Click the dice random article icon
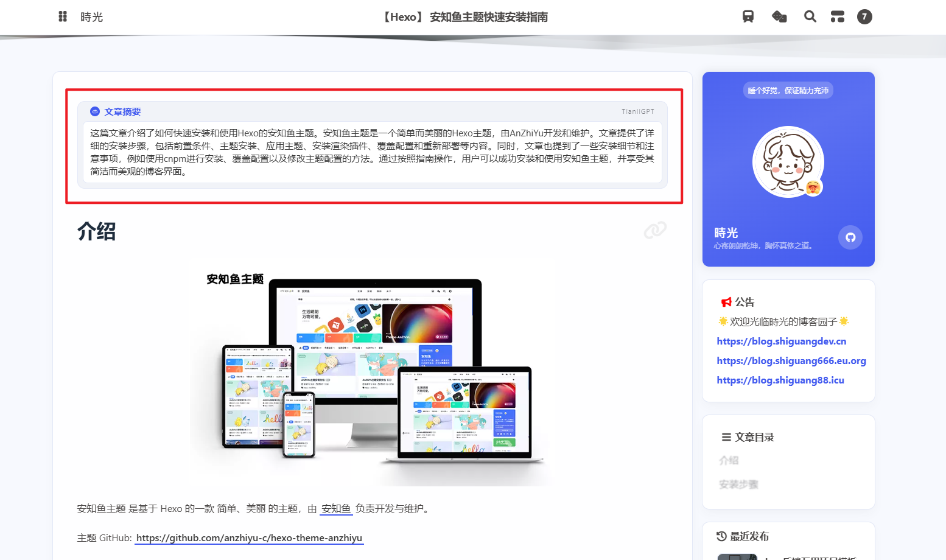Viewport: 946px width, 560px height. point(779,16)
